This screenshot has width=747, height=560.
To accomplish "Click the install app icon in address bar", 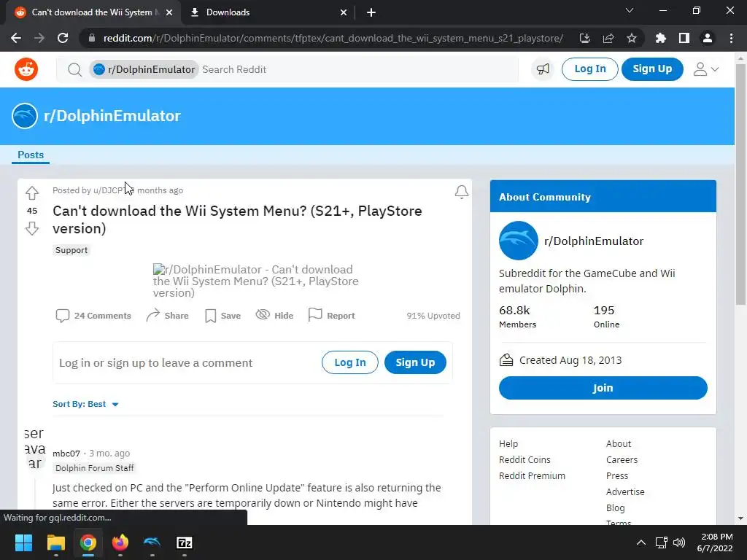I will (x=585, y=38).
